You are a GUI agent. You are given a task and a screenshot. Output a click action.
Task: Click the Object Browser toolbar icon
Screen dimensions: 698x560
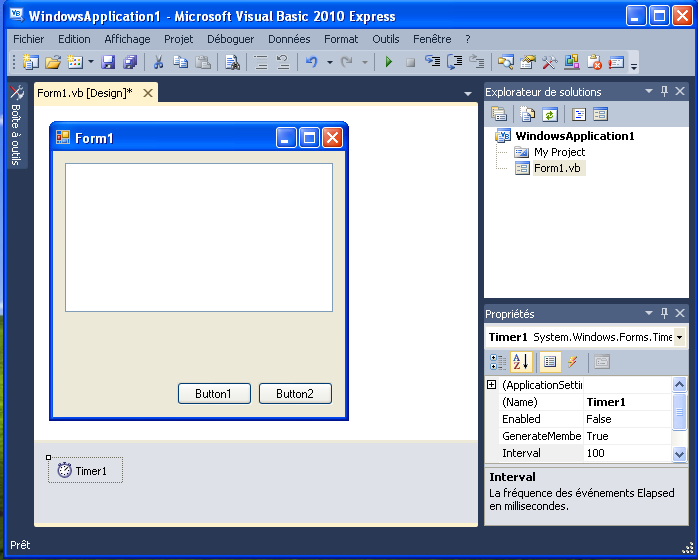572,62
